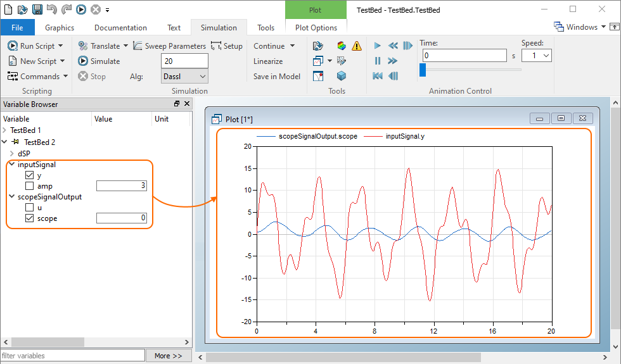Click the More >> button
The image size is (621, 364).
pos(168,356)
